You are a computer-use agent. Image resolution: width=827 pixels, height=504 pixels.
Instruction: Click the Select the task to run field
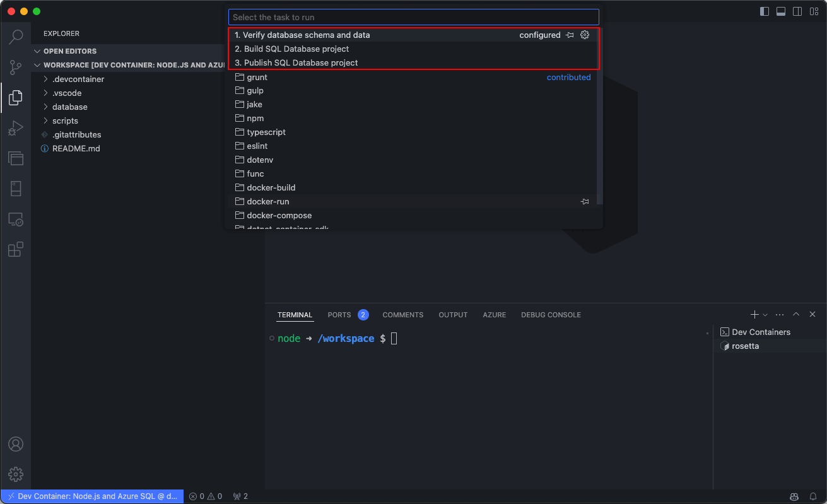413,16
